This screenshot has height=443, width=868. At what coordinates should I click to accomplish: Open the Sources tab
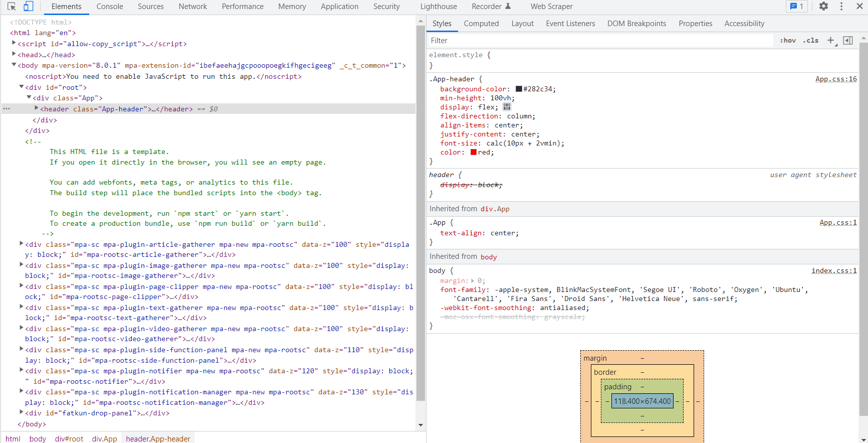coord(151,7)
